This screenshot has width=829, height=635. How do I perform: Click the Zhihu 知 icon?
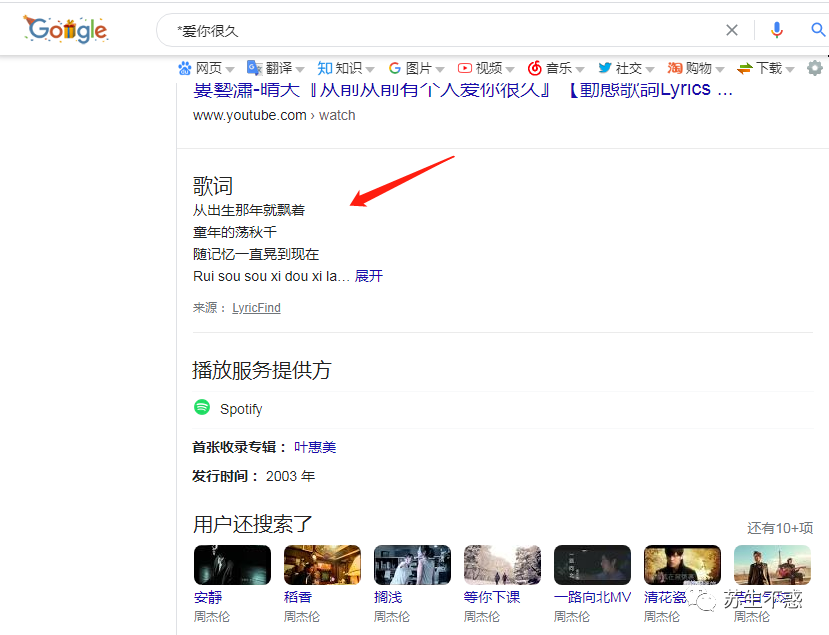click(325, 68)
